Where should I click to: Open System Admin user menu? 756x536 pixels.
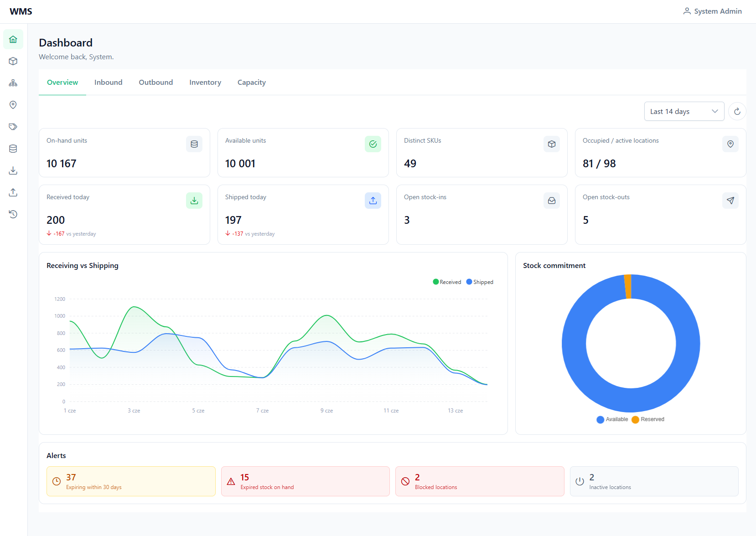coord(712,11)
